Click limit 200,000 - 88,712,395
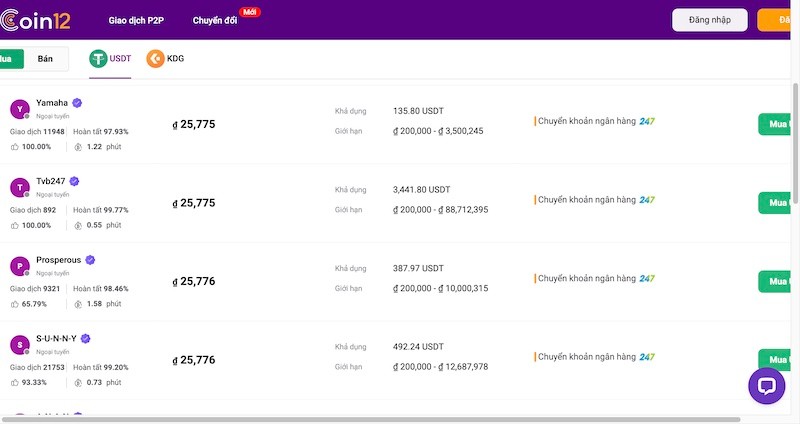The height and width of the screenshot is (424, 800). click(440, 210)
